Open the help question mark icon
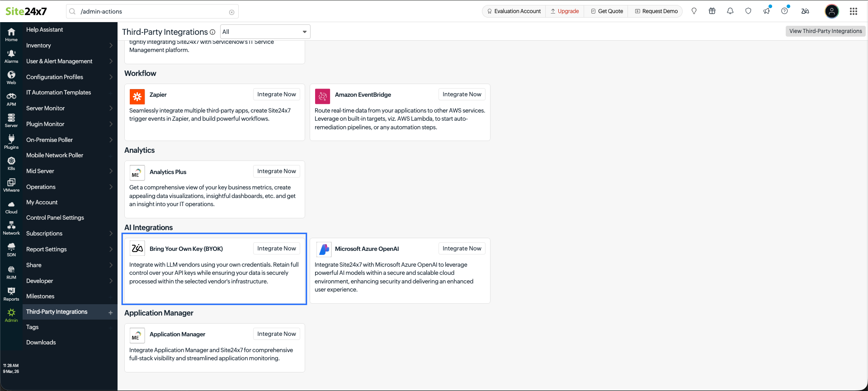The image size is (868, 391). point(784,11)
